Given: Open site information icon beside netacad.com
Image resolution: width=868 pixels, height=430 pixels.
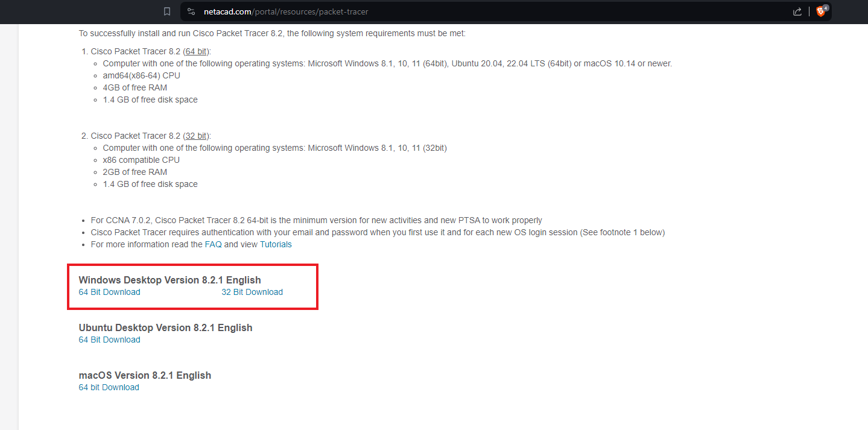Looking at the screenshot, I should pyautogui.click(x=191, y=11).
